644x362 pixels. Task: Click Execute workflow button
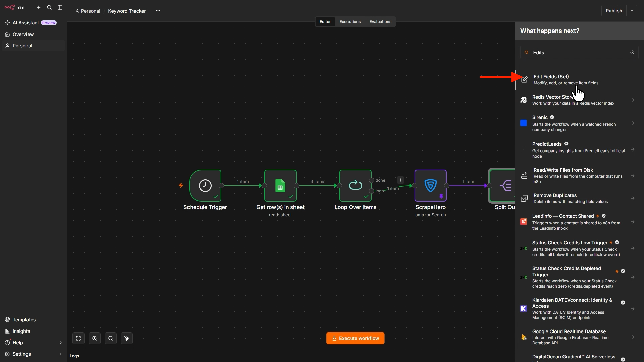point(356,338)
